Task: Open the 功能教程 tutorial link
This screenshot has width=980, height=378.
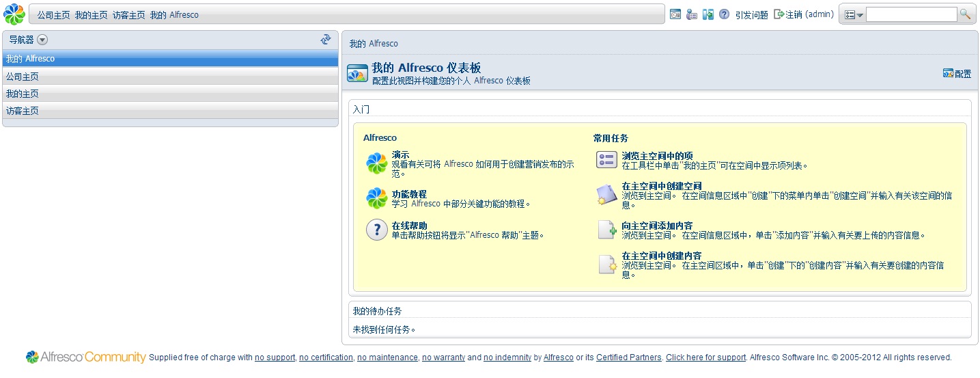Action: [409, 194]
